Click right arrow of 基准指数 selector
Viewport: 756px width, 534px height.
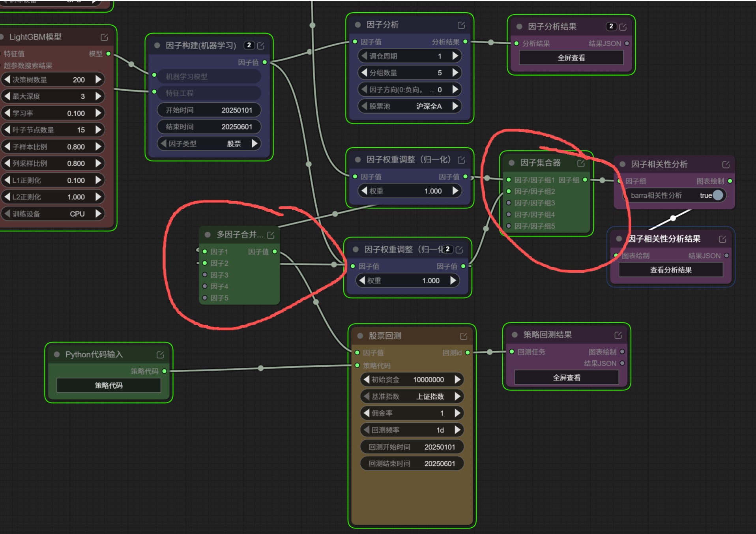457,396
